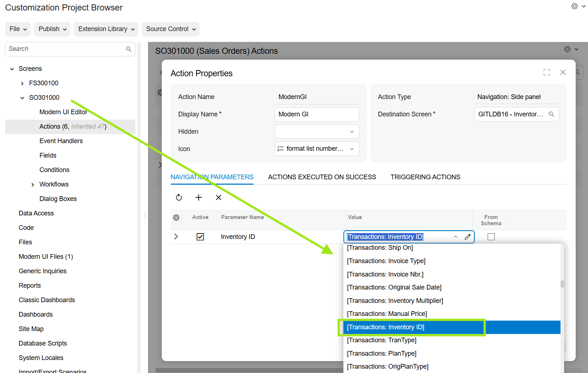Switch to Actions Executed on Success tab
The width and height of the screenshot is (588, 373).
click(x=322, y=177)
